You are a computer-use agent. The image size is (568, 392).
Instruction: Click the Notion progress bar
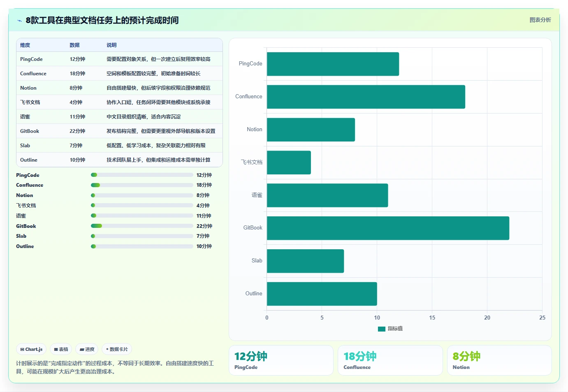(x=142, y=195)
